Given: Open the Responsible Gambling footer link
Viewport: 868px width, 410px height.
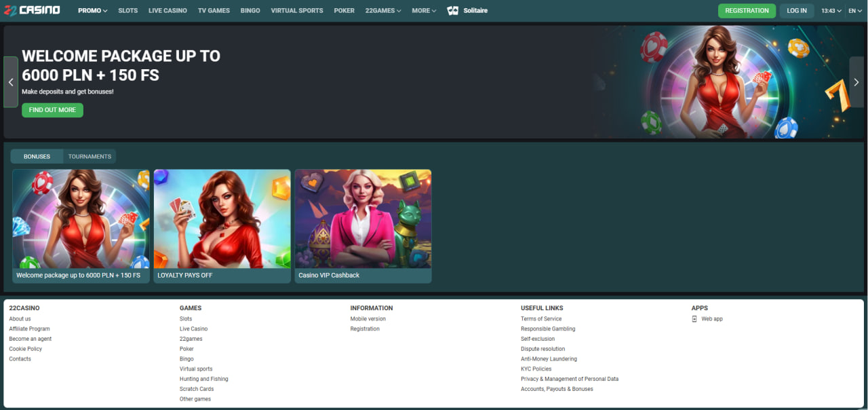Looking at the screenshot, I should click(x=547, y=329).
